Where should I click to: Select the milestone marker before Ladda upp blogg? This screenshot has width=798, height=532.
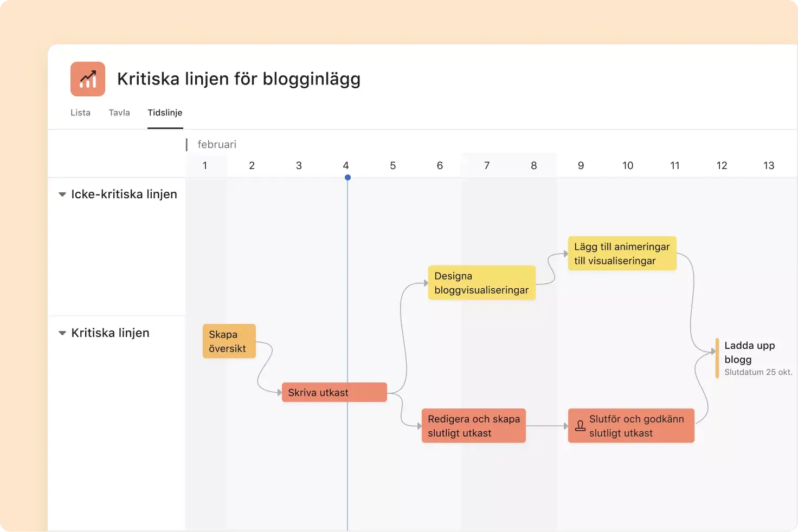pyautogui.click(x=717, y=358)
